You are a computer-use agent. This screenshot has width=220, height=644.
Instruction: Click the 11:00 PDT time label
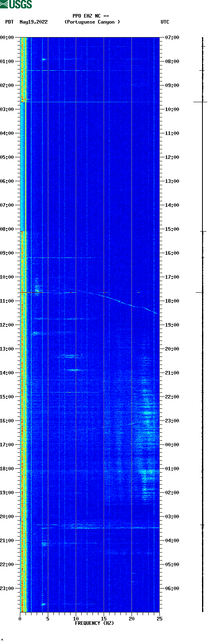point(7,301)
